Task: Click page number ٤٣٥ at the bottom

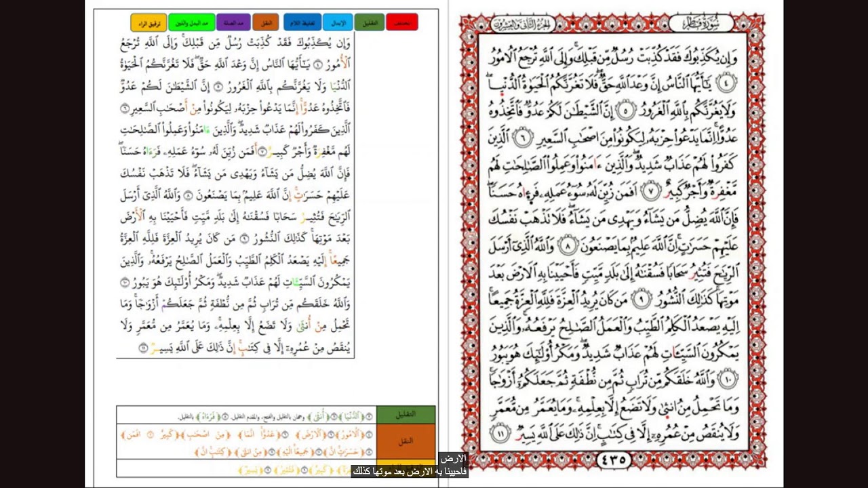Action: tap(613, 460)
